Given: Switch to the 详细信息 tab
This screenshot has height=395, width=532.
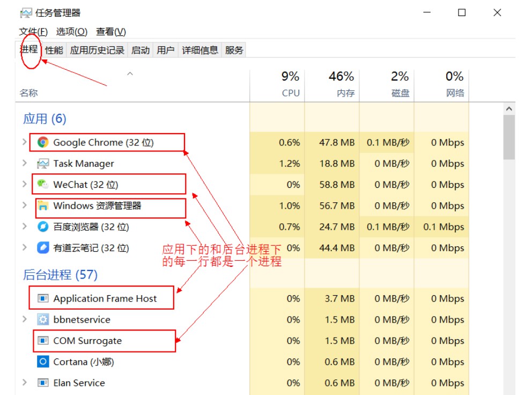Looking at the screenshot, I should (x=200, y=50).
